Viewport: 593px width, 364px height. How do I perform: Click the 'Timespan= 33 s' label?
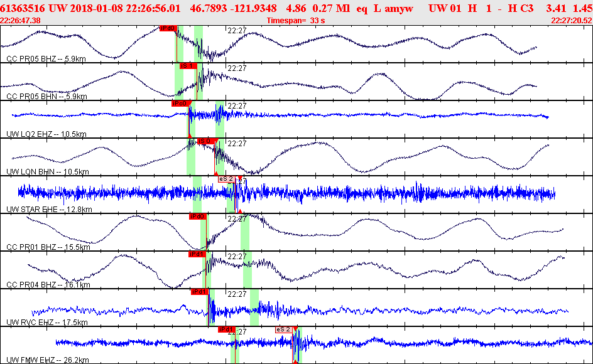tap(296, 21)
